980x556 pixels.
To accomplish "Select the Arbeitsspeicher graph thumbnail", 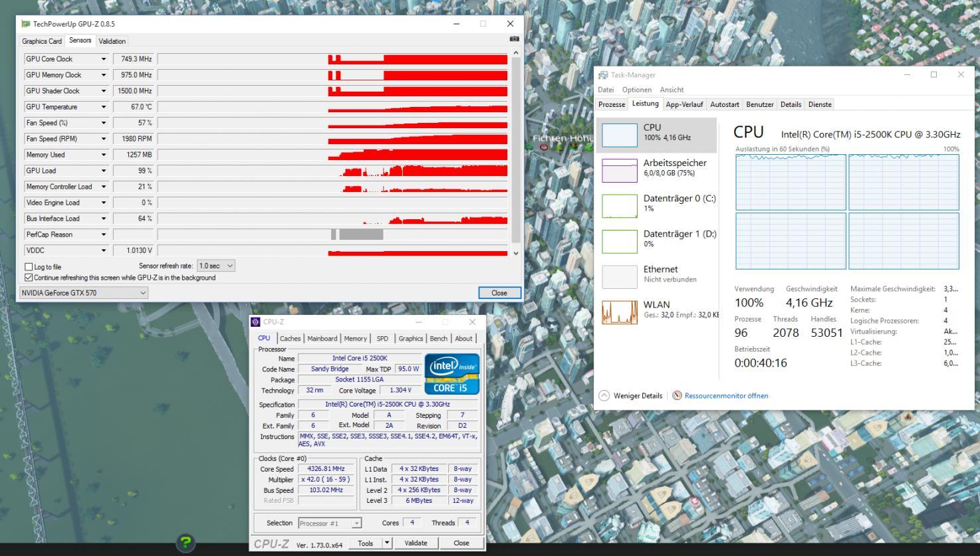I will 619,171.
